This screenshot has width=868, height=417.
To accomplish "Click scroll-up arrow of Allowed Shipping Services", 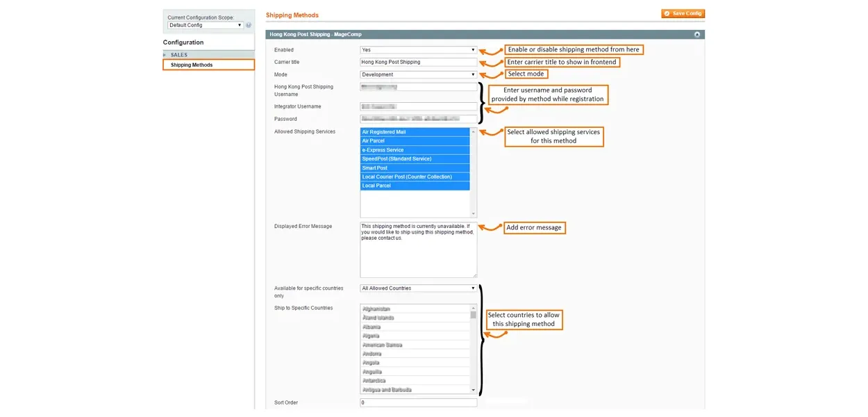I will pyautogui.click(x=474, y=131).
